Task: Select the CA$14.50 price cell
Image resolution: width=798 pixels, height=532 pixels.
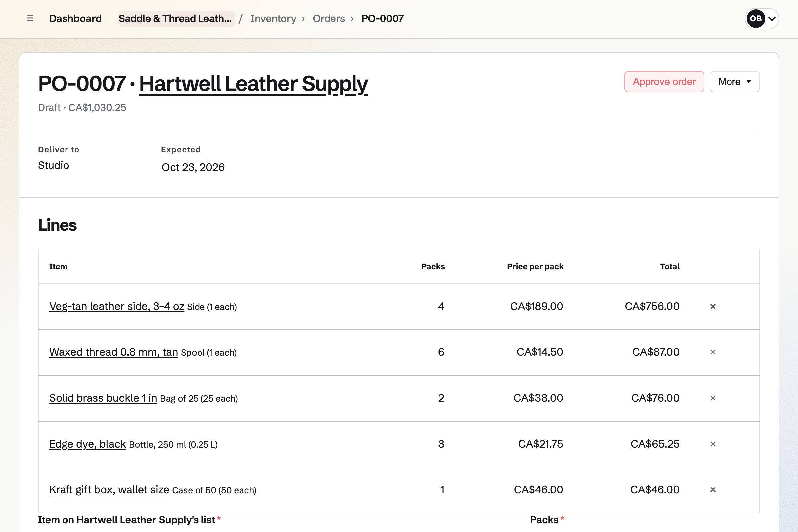Action: pos(540,352)
